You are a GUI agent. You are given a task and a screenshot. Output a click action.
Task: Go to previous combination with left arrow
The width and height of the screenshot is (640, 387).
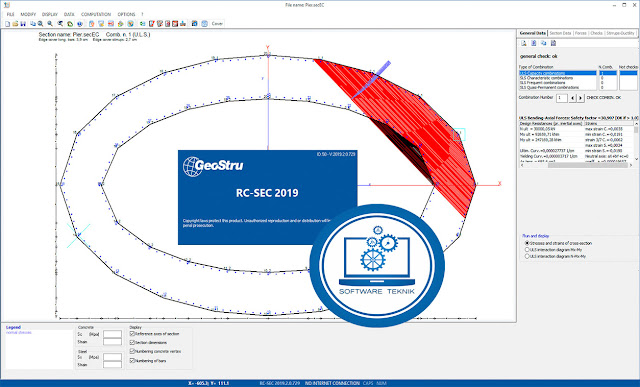point(573,98)
